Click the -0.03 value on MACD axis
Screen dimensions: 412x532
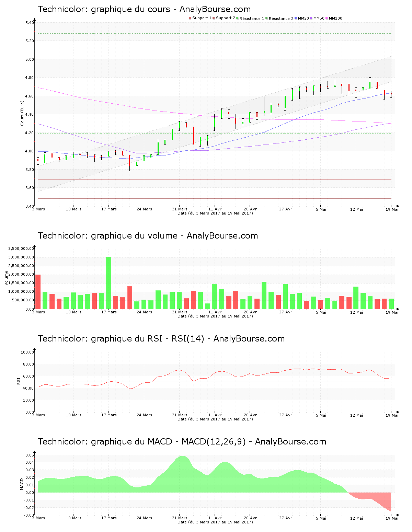29,515
